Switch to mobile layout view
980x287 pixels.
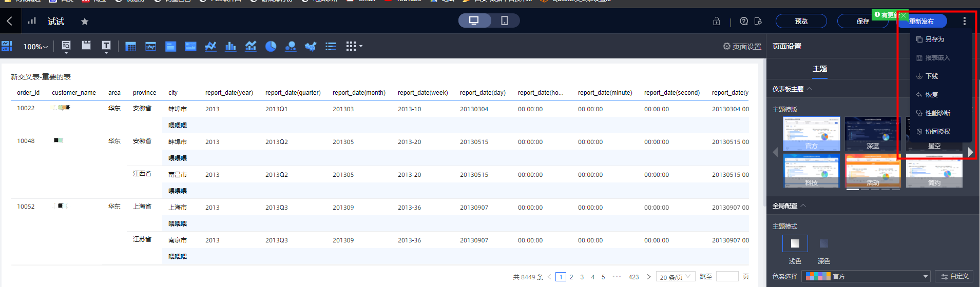505,20
